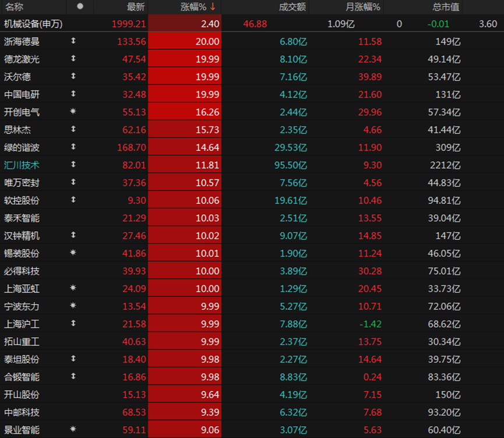This screenshot has width=504, height=438.
Task: Select the 泰坦股份 stock name
Action: [x=22, y=359]
